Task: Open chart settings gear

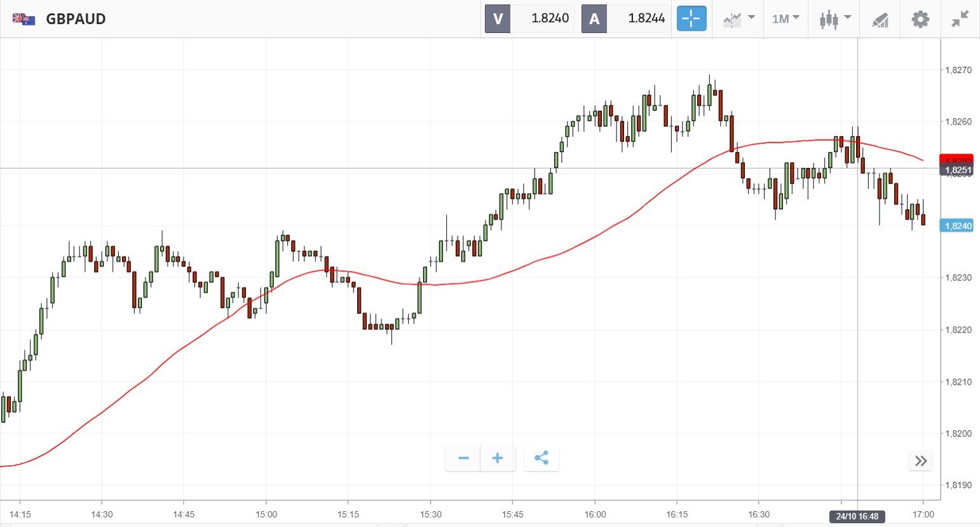Action: pyautogui.click(x=920, y=19)
